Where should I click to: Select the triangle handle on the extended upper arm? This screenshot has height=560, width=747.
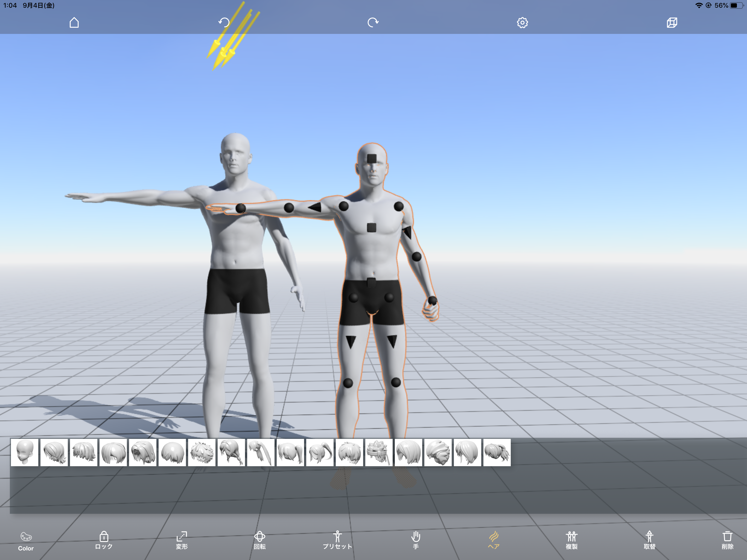(315, 207)
